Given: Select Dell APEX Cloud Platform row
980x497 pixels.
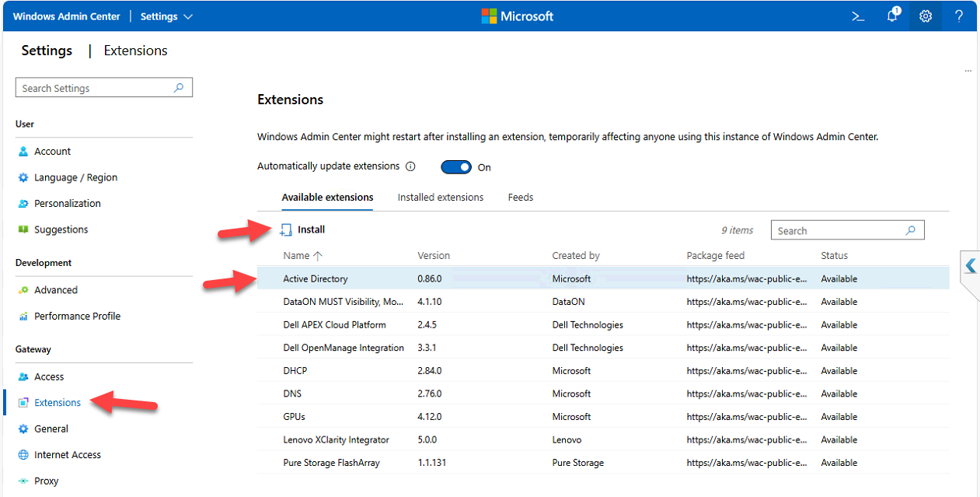Looking at the screenshot, I should point(603,325).
